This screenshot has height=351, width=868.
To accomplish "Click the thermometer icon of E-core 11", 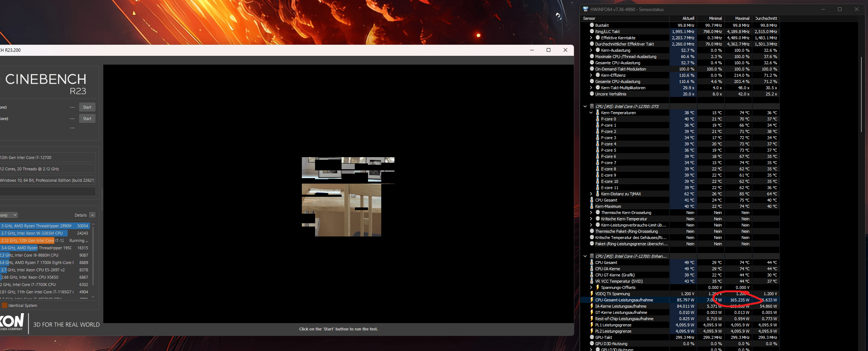I will pos(597,187).
